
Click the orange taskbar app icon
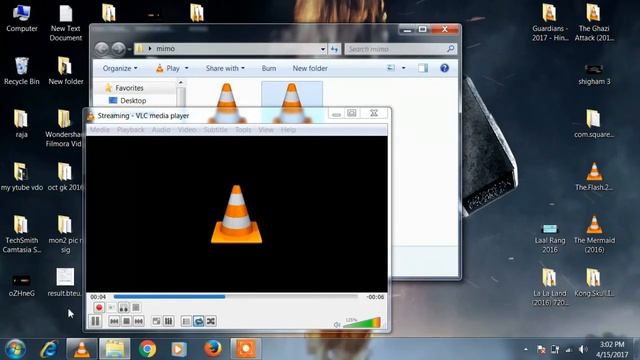tap(245, 349)
